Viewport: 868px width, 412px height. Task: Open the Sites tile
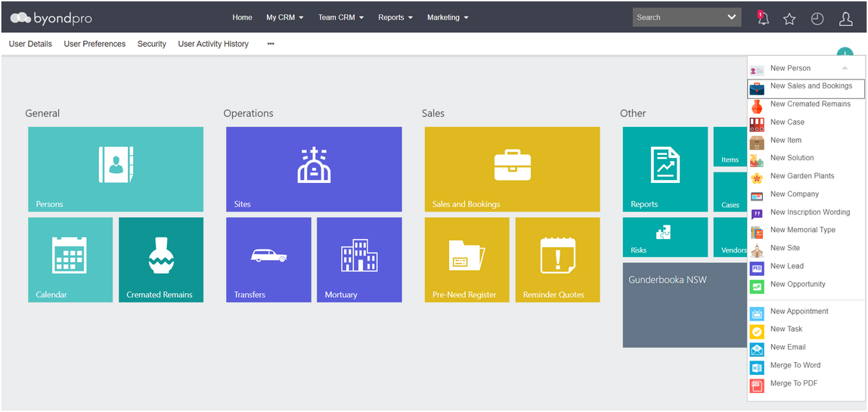[x=314, y=169]
